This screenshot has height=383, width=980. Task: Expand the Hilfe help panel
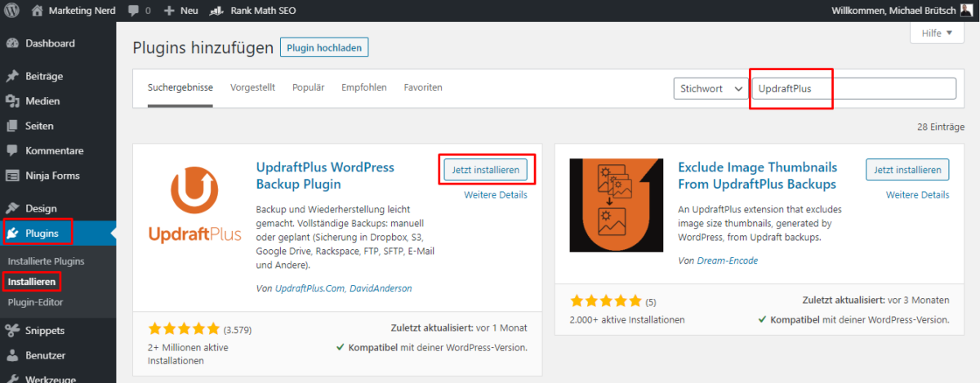pyautogui.click(x=938, y=33)
